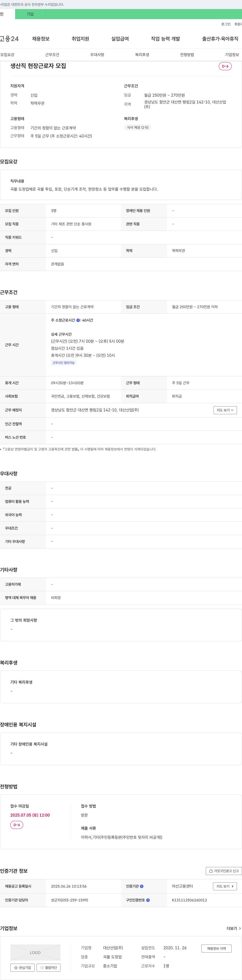Click the 중소기업 company size value
The image size is (242, 980).
coord(110,966)
